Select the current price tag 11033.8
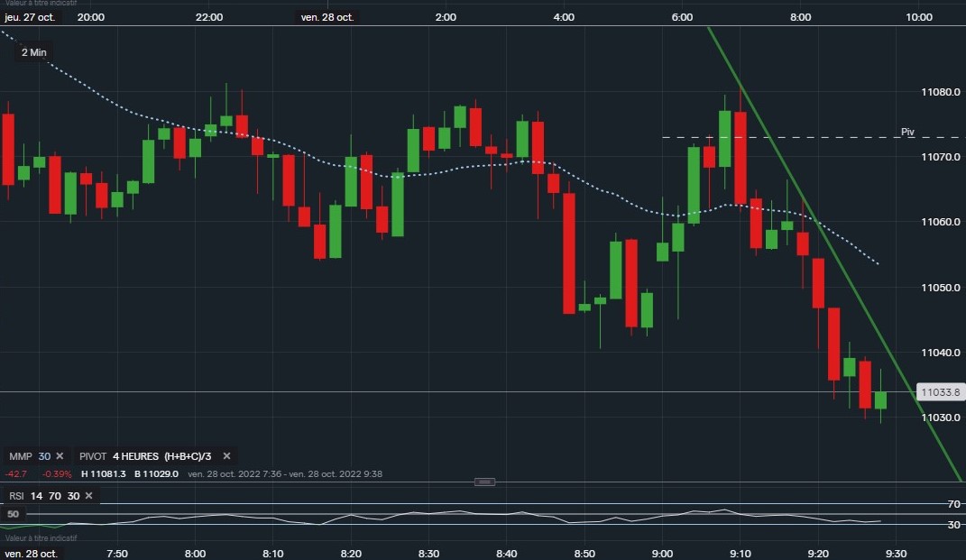 coord(940,391)
